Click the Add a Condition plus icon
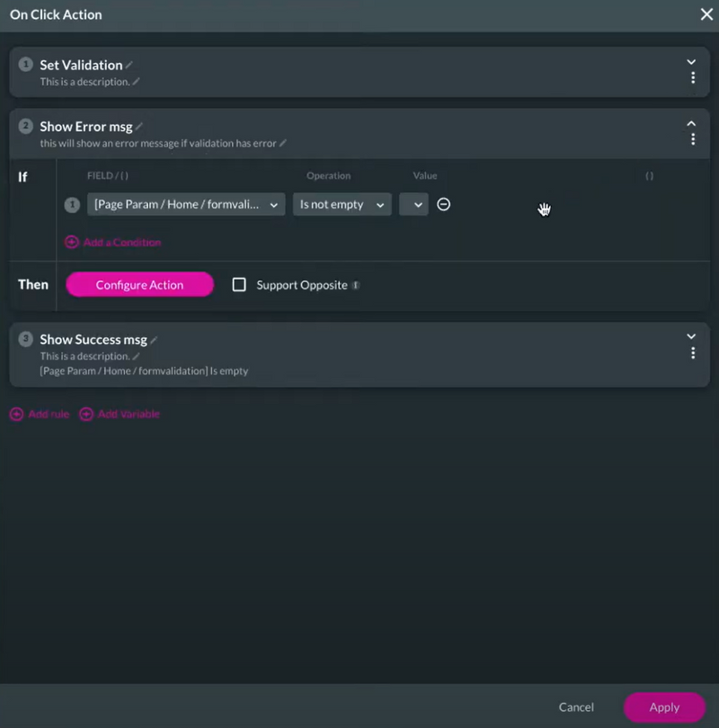Screen dimensions: 719x728 point(72,243)
